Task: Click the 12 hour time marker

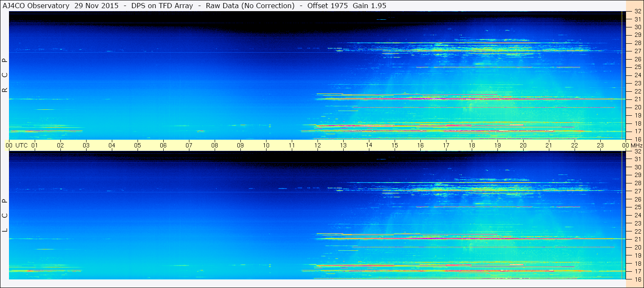Action: click(318, 145)
